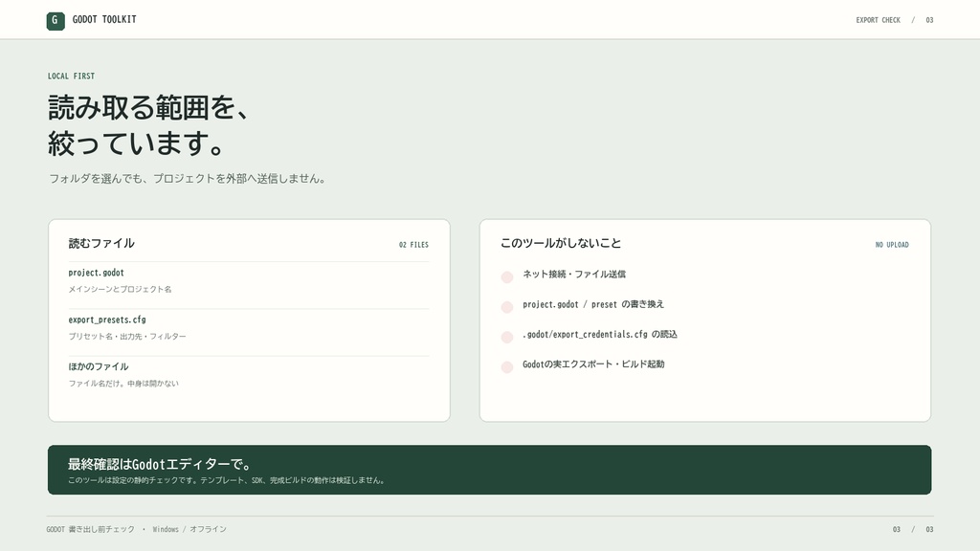Select the subtitle starting with "フォルダを選んでも"

(188, 179)
